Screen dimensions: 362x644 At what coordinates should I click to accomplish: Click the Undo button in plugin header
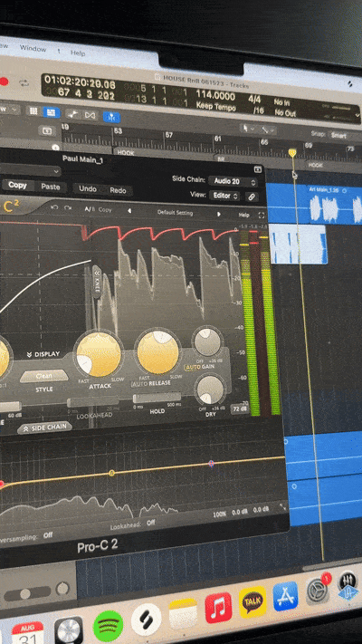click(x=88, y=189)
